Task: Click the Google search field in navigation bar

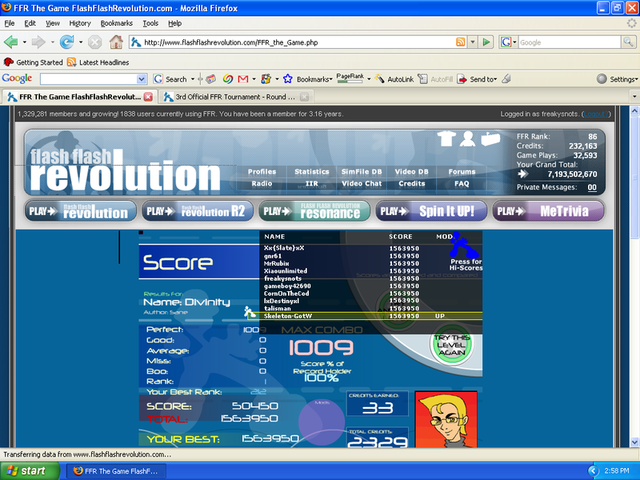Action: pos(569,42)
